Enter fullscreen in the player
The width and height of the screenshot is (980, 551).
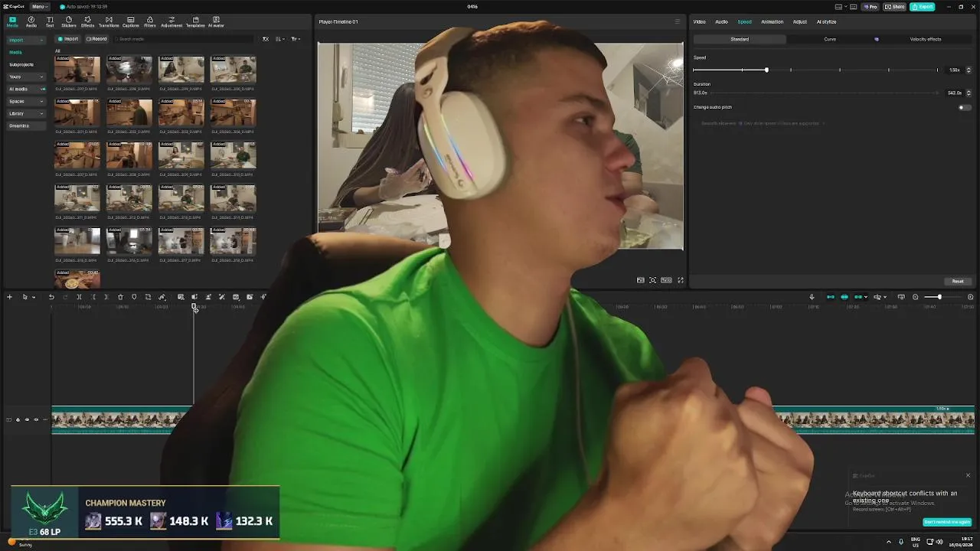[x=681, y=280]
